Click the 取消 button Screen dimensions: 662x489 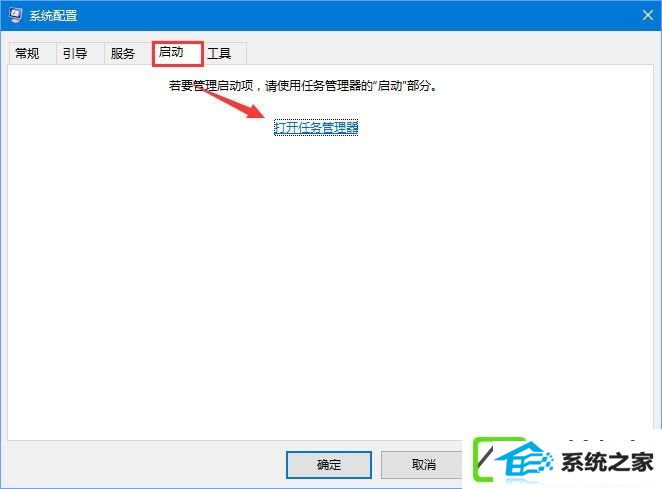tap(423, 465)
